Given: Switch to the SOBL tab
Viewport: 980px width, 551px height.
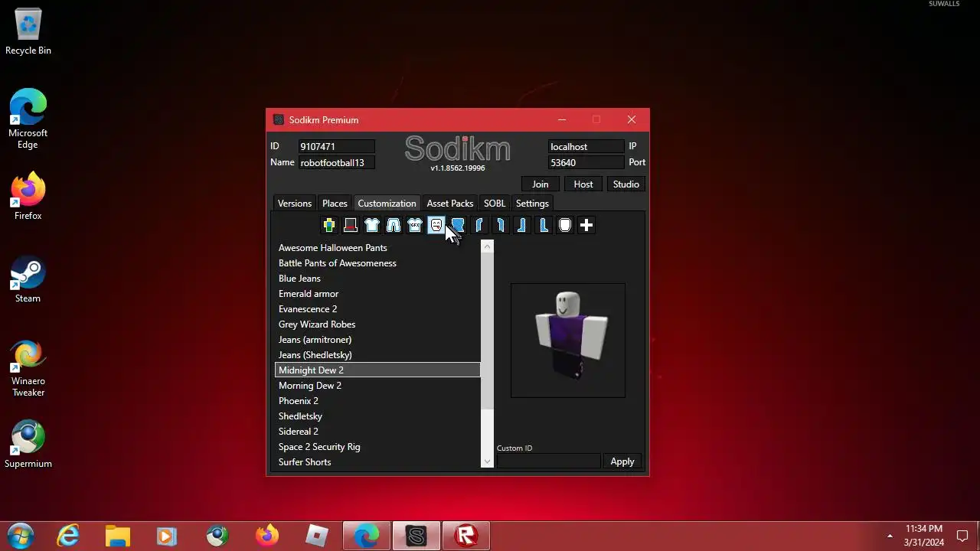Looking at the screenshot, I should tap(495, 204).
